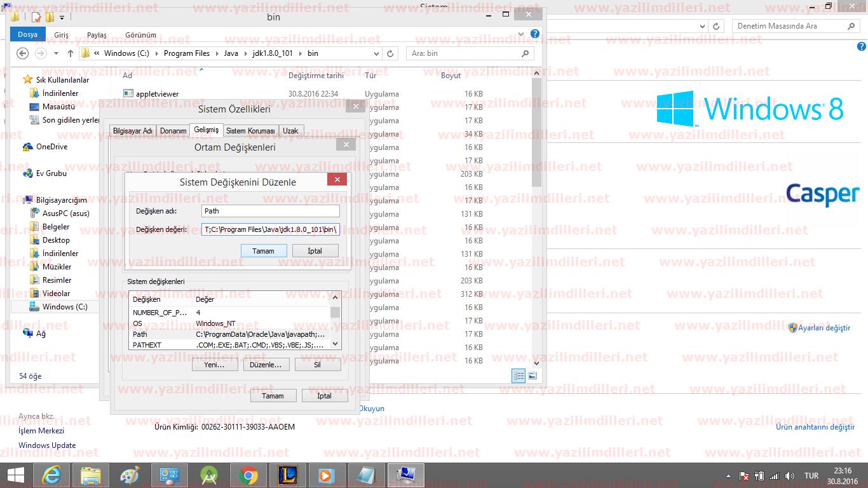Expand the Explorer ribbon chevron
This screenshot has width=868, height=488.
point(522,34)
